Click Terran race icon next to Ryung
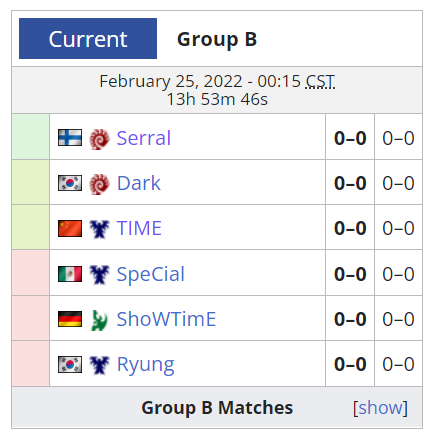Image resolution: width=439 pixels, height=440 pixels. coord(99,365)
